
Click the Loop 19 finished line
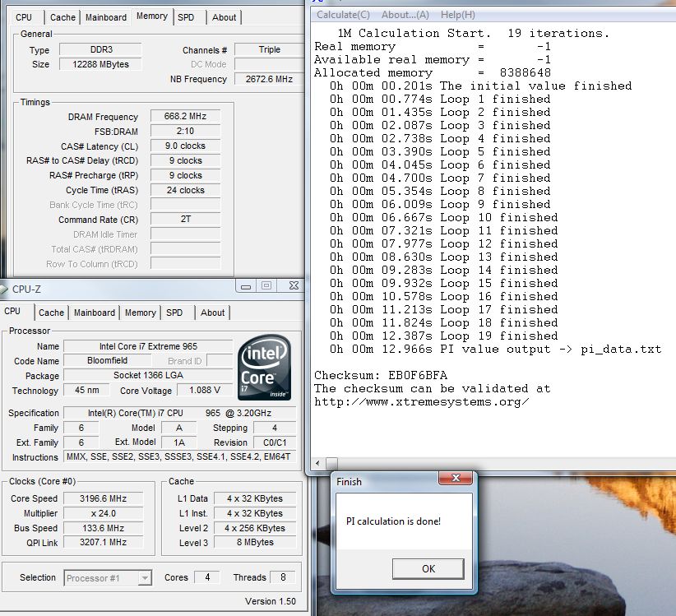tap(443, 336)
